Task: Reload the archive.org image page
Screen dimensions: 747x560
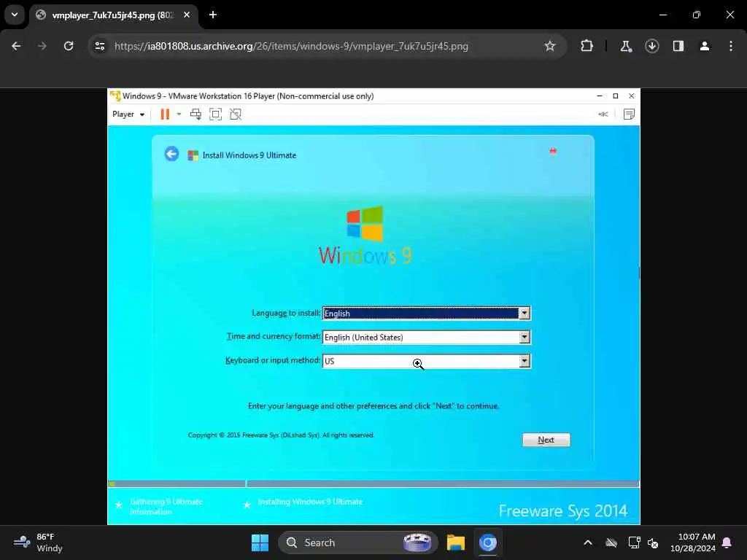Action: (x=69, y=46)
